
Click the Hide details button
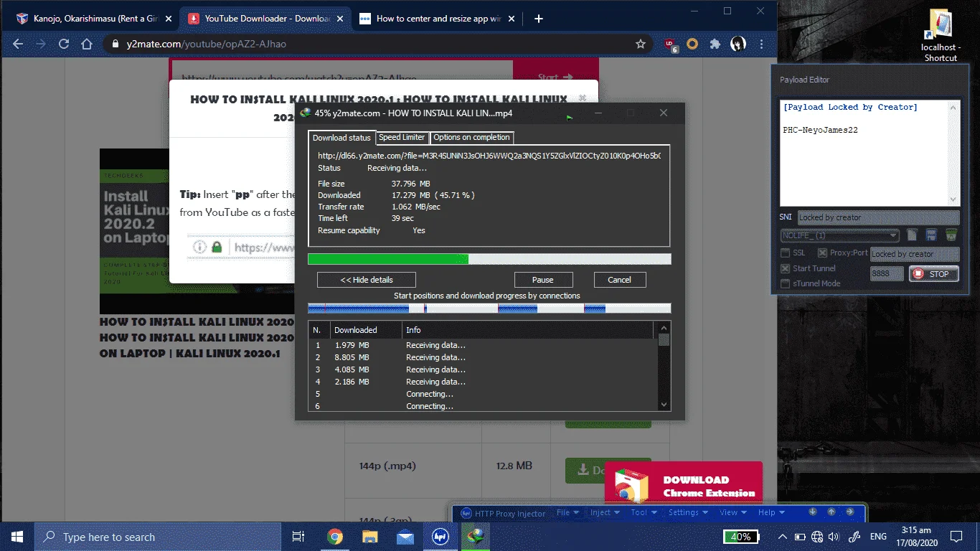coord(367,280)
